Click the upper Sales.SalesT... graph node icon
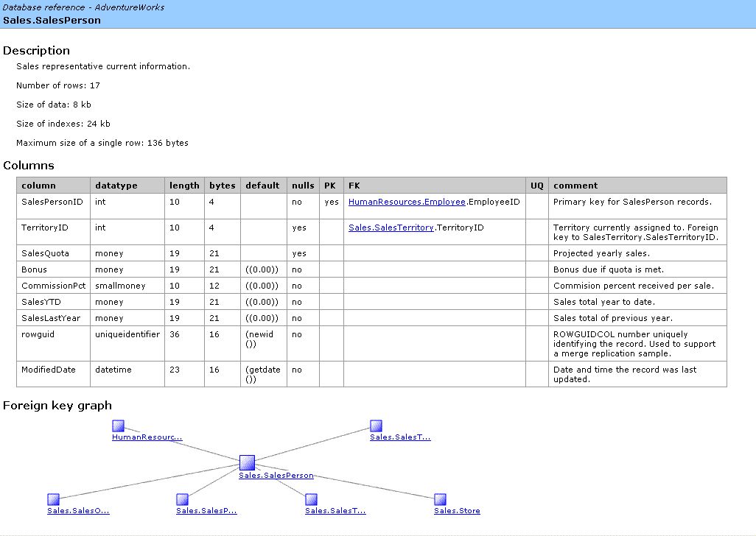This screenshot has height=536, width=756. pyautogui.click(x=376, y=426)
